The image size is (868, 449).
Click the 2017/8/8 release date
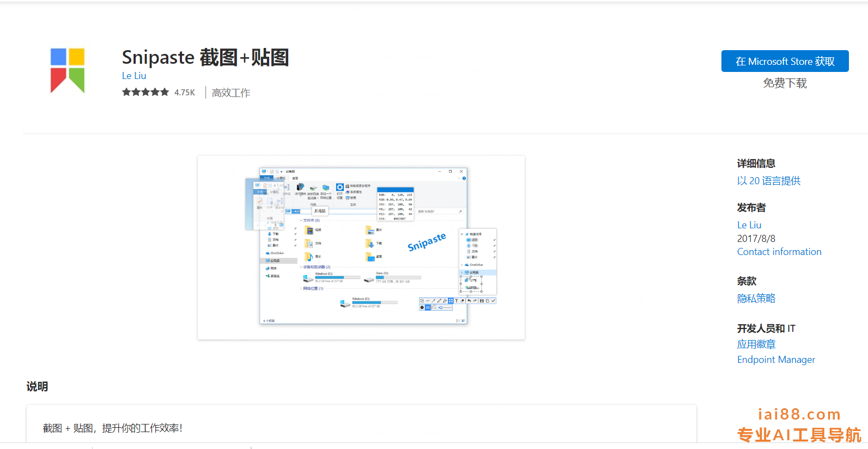756,239
